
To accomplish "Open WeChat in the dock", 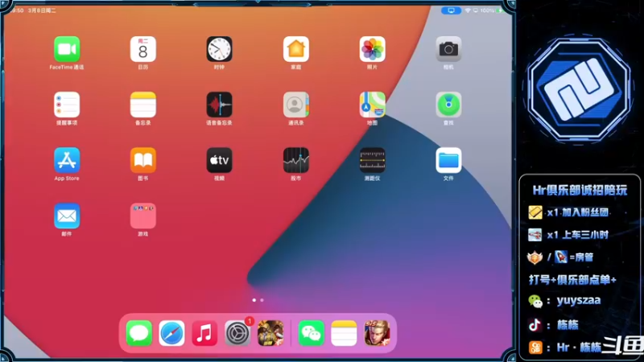I will (311, 333).
